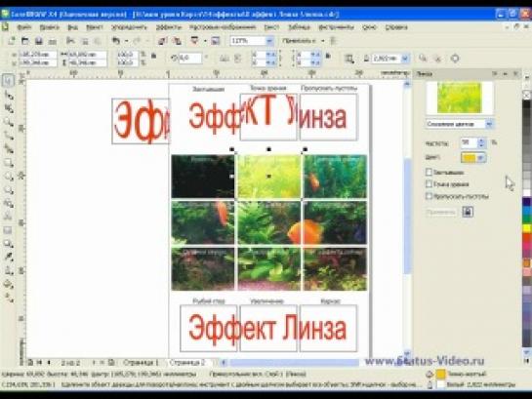Click the Save icon on the toolbar
The image size is (532, 399).
[39, 41]
